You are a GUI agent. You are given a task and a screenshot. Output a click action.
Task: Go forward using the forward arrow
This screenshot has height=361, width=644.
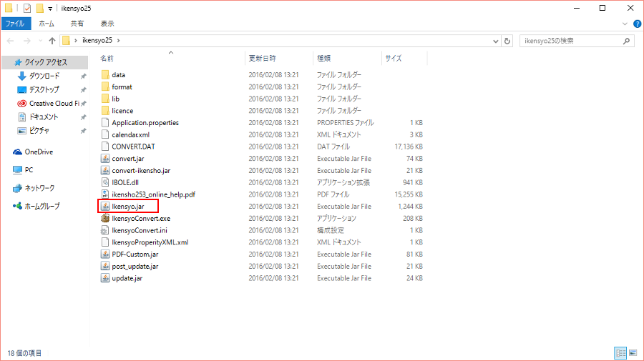26,41
